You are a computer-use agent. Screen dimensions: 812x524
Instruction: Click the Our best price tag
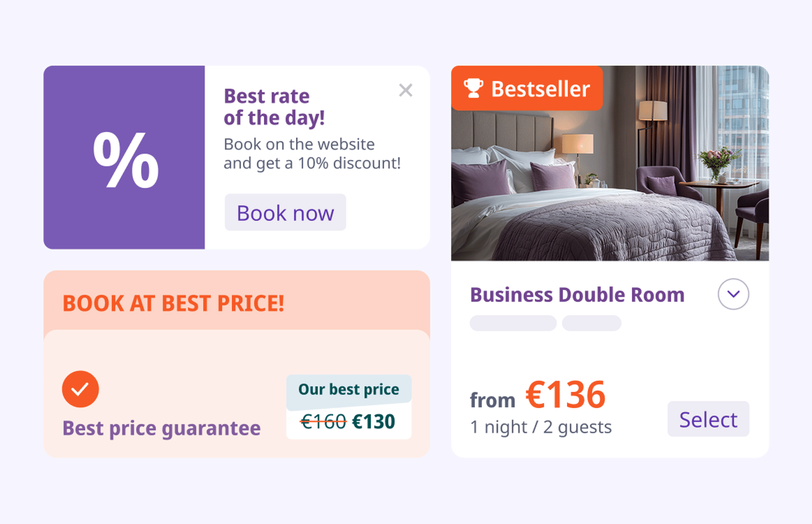coord(349,389)
